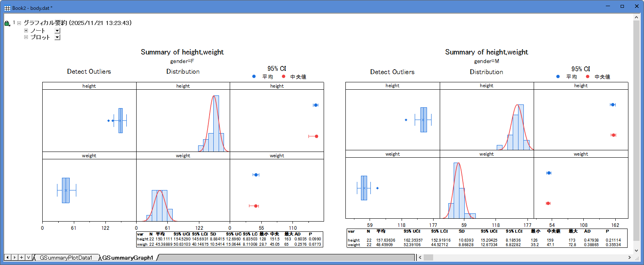
Task: Click the vertical scrollbar down arrow
Action: (636, 251)
